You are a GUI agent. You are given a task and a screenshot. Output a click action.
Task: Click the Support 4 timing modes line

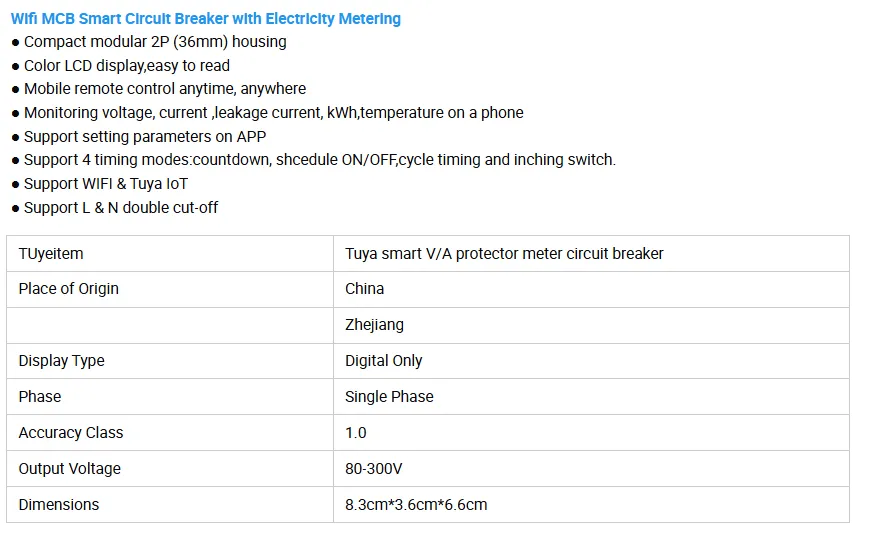[319, 160]
